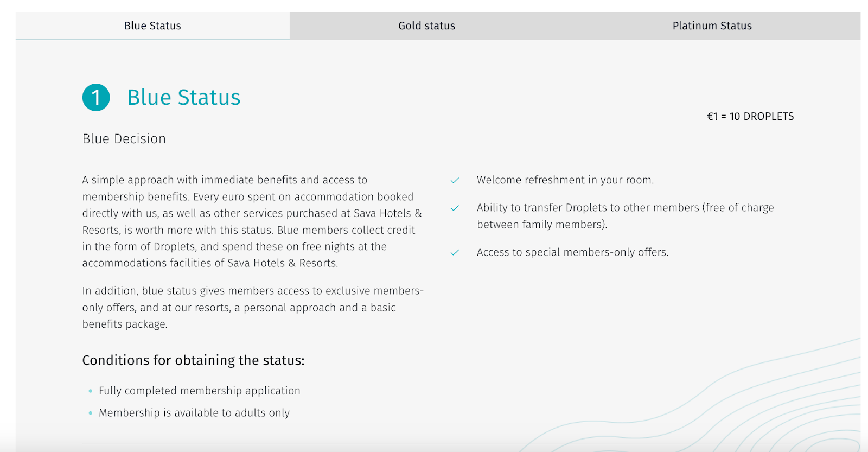Screen dimensions: 868x452
Task: Click the €1 = 10 DROPLETS label
Action: [750, 117]
